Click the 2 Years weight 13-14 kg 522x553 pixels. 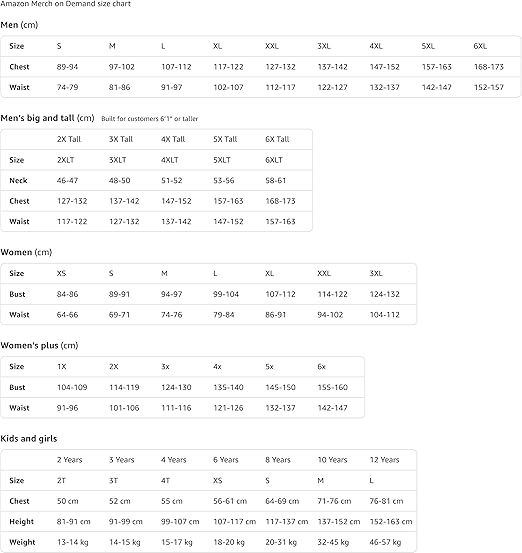(73, 542)
